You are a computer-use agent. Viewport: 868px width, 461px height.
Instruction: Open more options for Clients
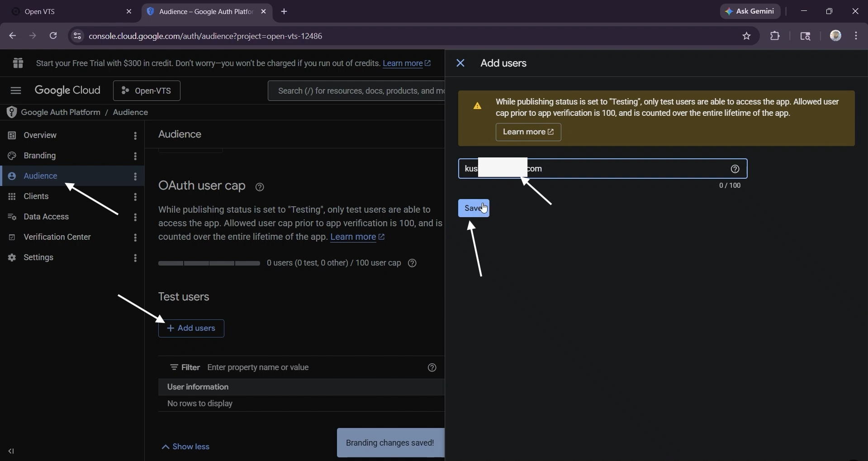pyautogui.click(x=135, y=197)
